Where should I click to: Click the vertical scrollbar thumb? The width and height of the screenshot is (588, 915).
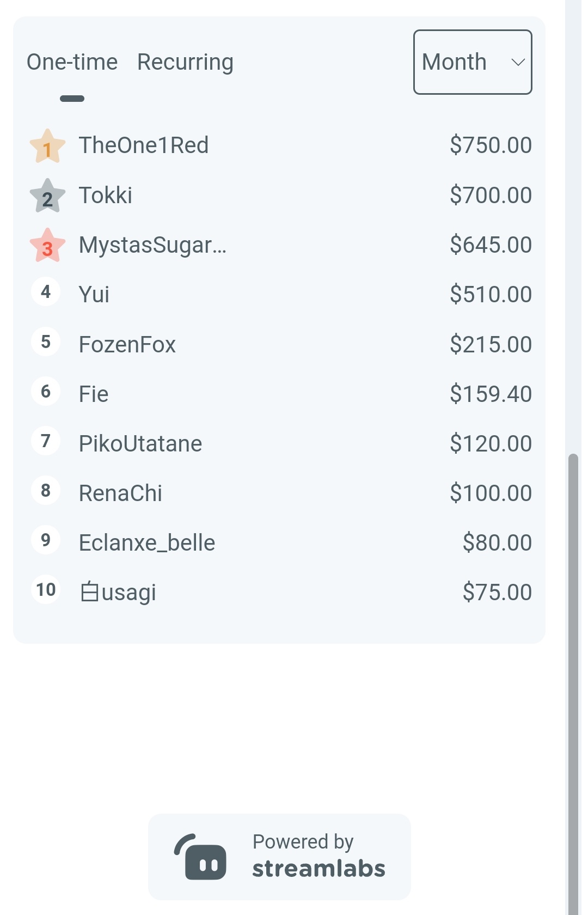tap(573, 684)
